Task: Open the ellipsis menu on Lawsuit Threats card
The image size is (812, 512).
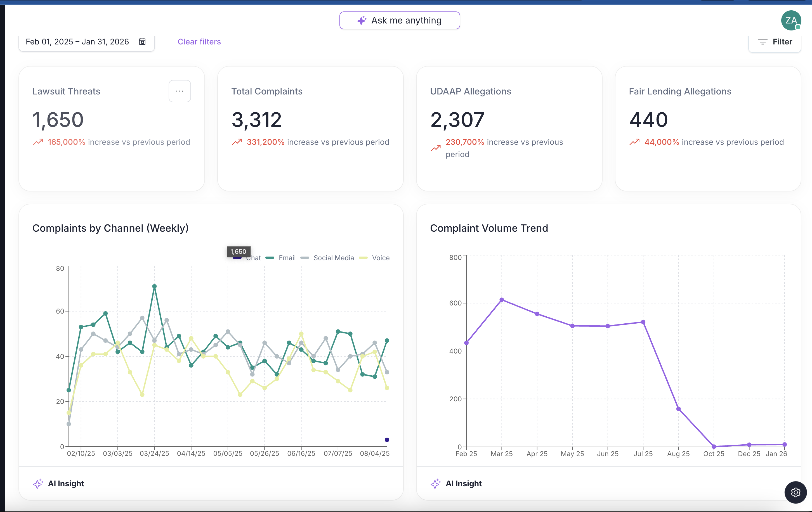Action: [x=180, y=91]
